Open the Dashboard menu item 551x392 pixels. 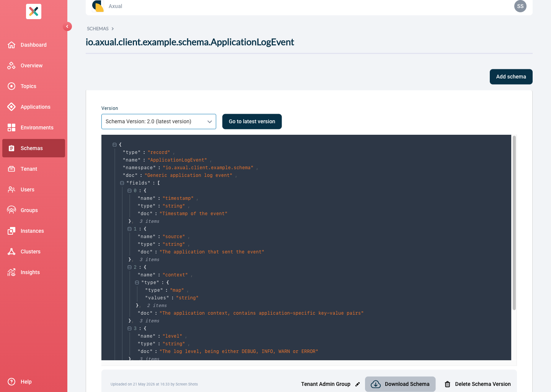click(x=34, y=45)
